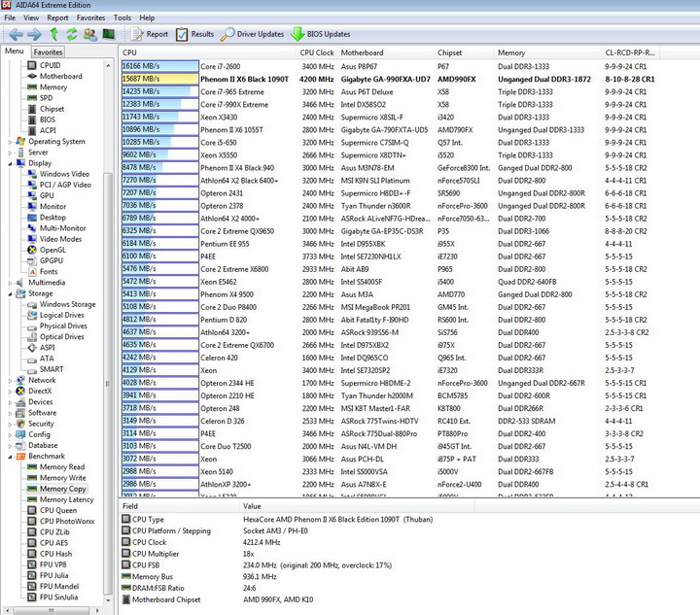Select the Memory Latency benchmark
The image size is (700, 615).
click(66, 499)
